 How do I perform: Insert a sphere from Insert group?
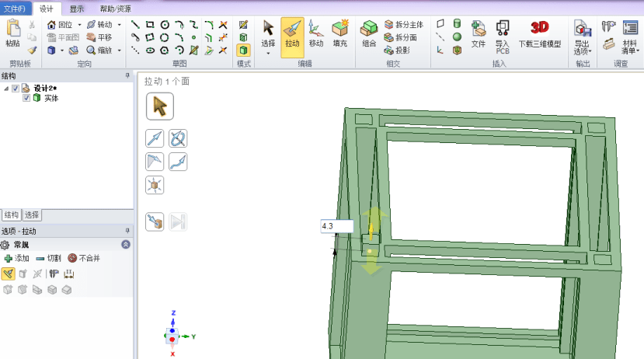tap(457, 37)
